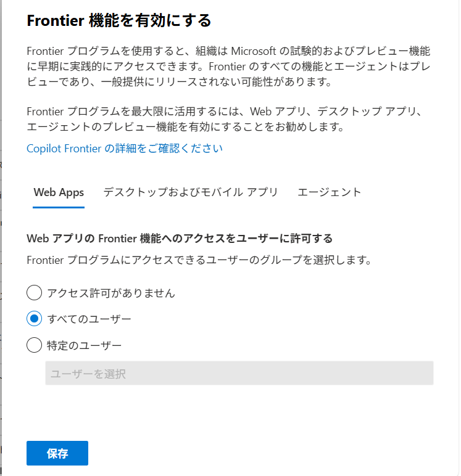Screen dimensions: 461x476
Task: Switch to the Web Apps tab
Action: click(x=59, y=192)
